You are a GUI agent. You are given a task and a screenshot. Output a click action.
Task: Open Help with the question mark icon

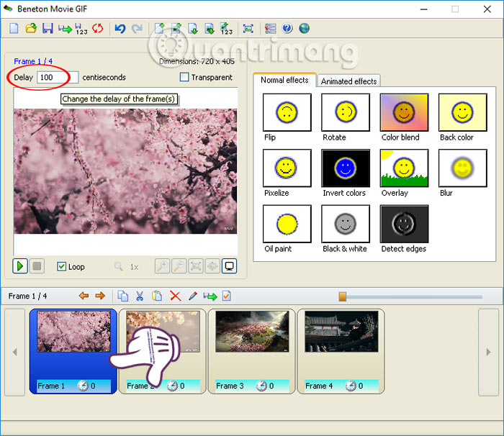[288, 29]
